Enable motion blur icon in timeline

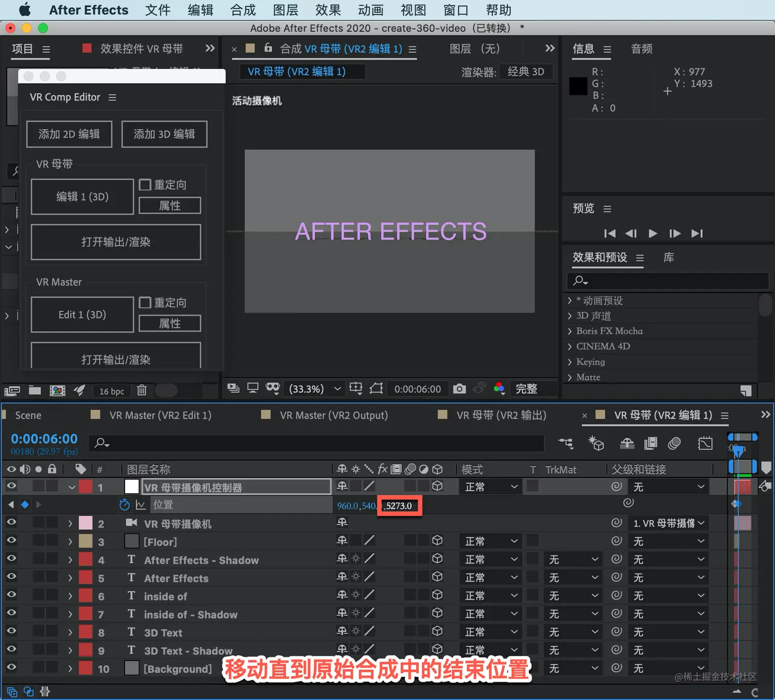[675, 443]
